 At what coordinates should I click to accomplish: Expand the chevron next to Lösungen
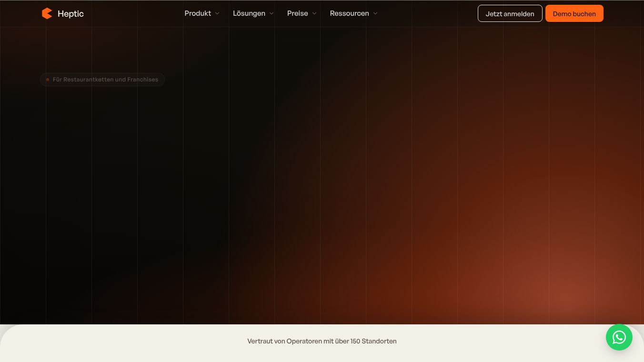point(272,13)
